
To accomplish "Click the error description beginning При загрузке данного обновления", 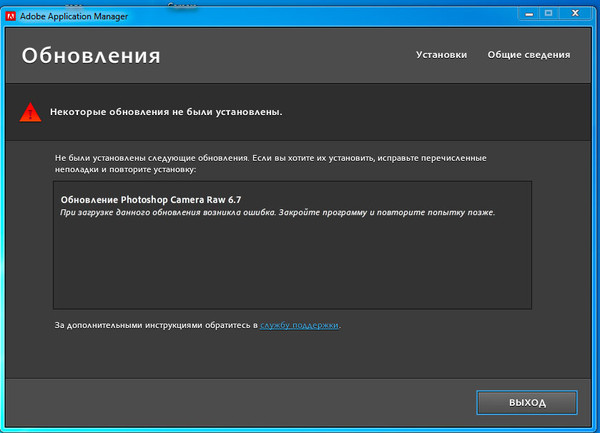I will 277,212.
